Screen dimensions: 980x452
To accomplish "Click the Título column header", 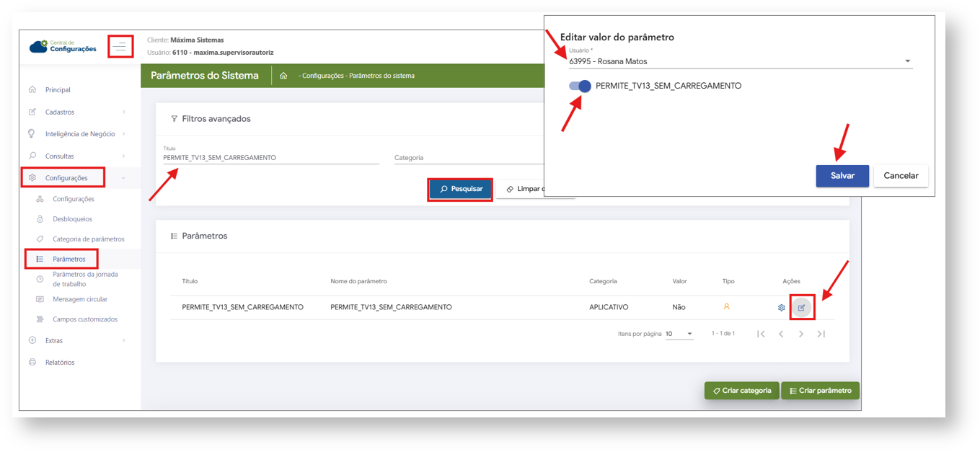I will coord(190,281).
